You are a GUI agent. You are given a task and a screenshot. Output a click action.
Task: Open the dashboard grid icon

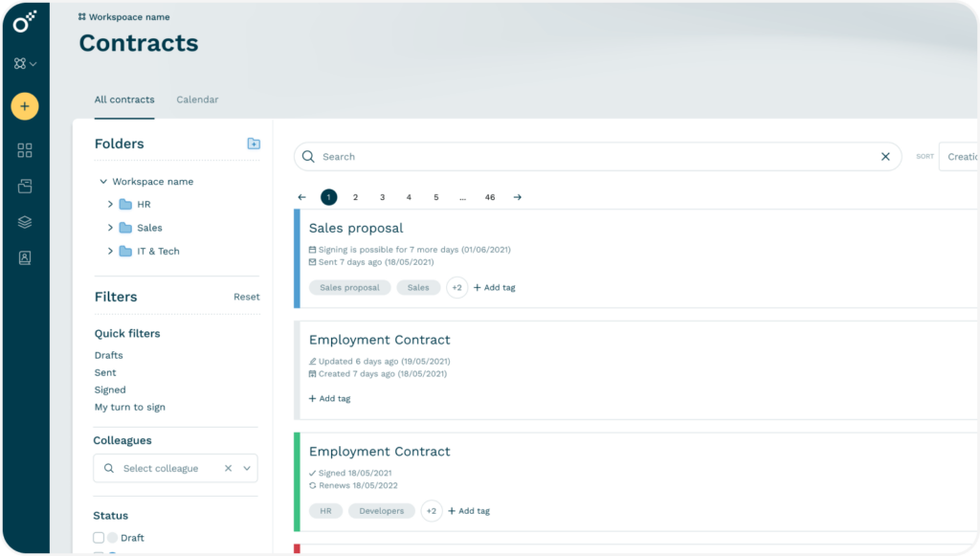[x=25, y=150]
